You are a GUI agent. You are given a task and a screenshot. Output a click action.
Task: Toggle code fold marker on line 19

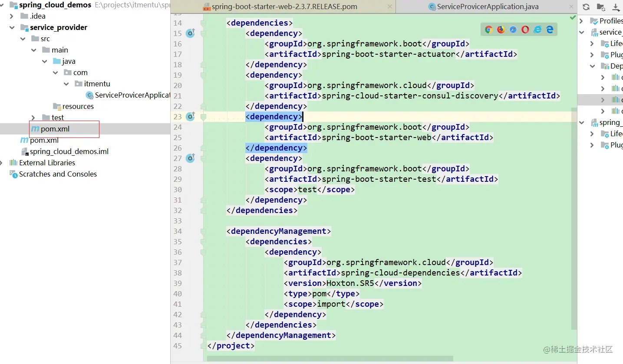tap(203, 75)
